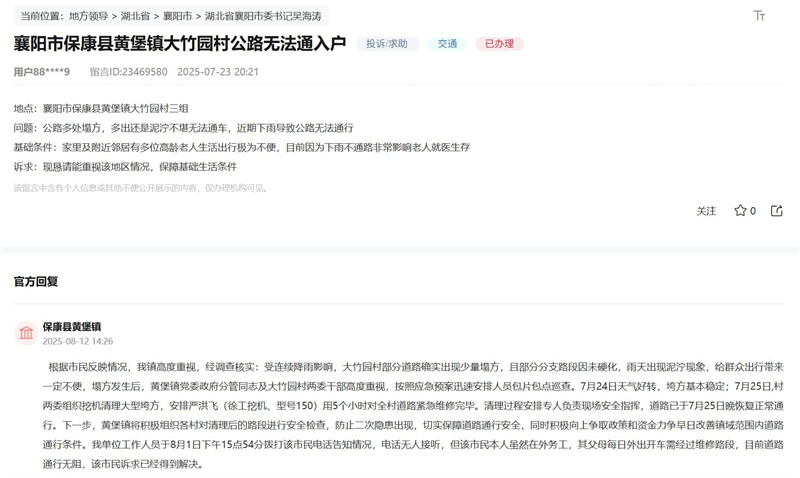800x478 pixels.
Task: Click the 投诉/求助 category tag
Action: (x=387, y=44)
